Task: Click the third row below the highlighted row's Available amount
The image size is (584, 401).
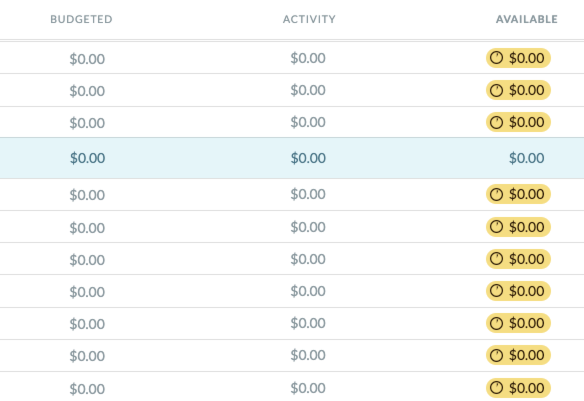Action: click(527, 259)
